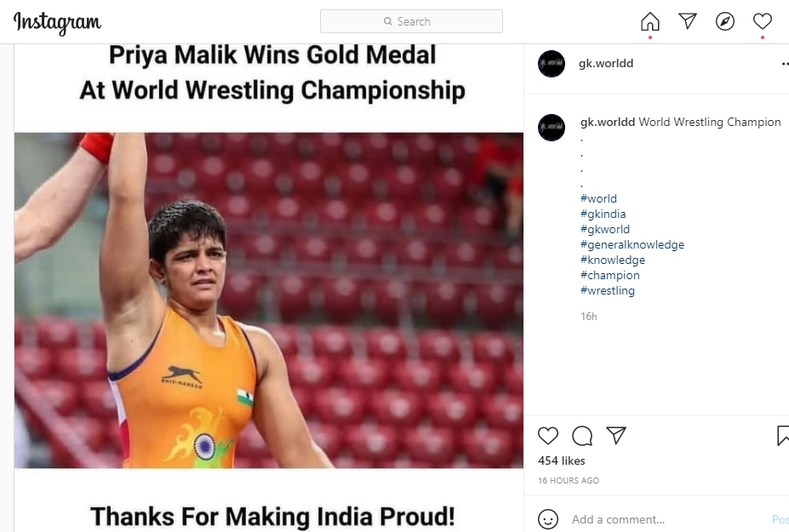Viewport: 789px width, 532px height.
Task: Open the #champion hashtag
Action: [x=610, y=276]
